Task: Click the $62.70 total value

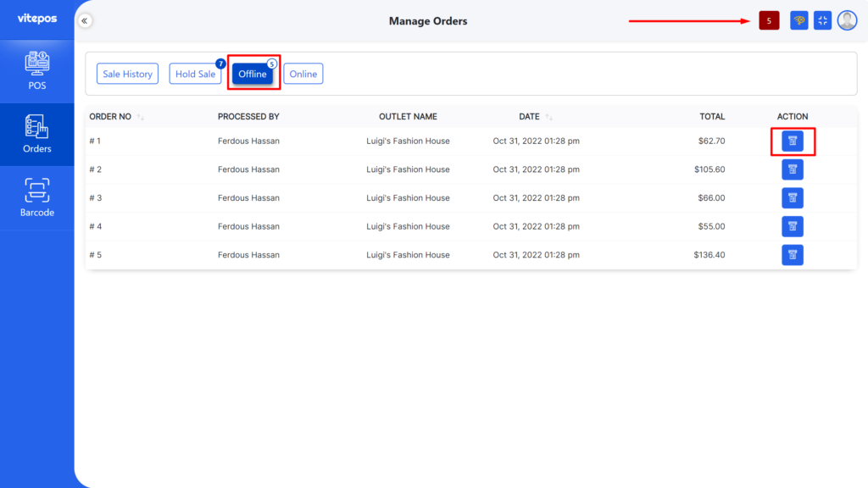Action: 711,141
